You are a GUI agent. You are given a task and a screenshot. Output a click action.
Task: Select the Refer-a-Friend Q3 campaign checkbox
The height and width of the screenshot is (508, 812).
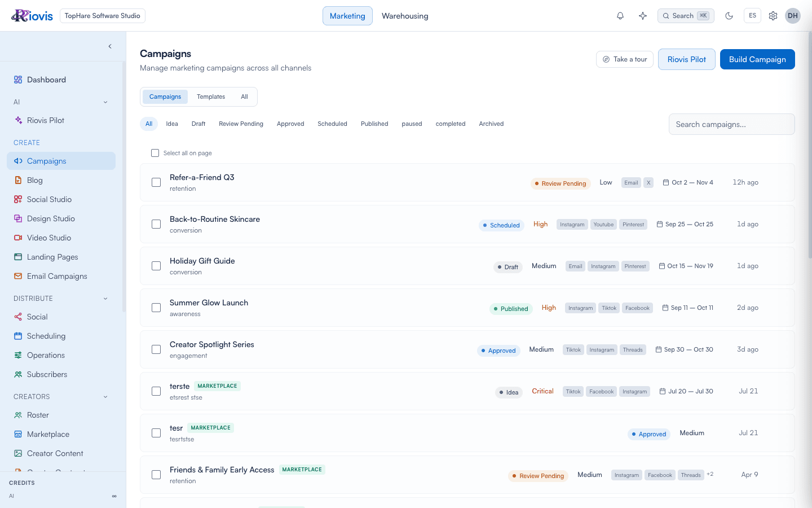pos(156,182)
